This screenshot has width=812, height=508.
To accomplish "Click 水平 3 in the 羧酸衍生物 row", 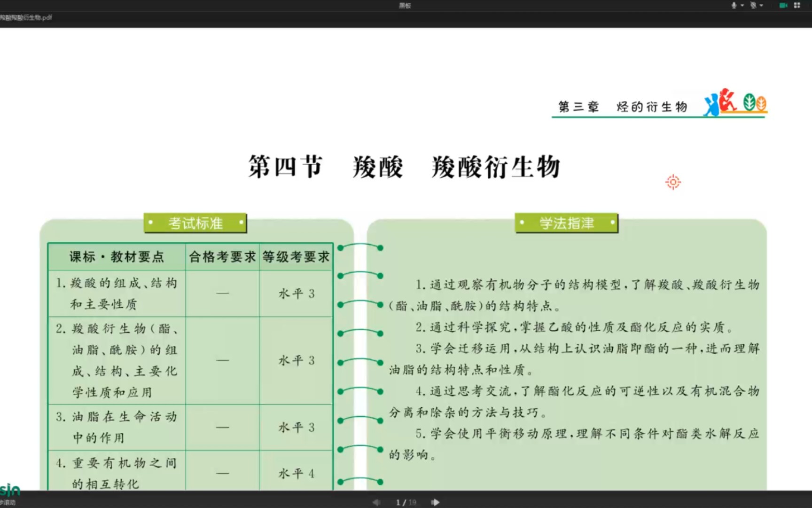I will coord(297,360).
